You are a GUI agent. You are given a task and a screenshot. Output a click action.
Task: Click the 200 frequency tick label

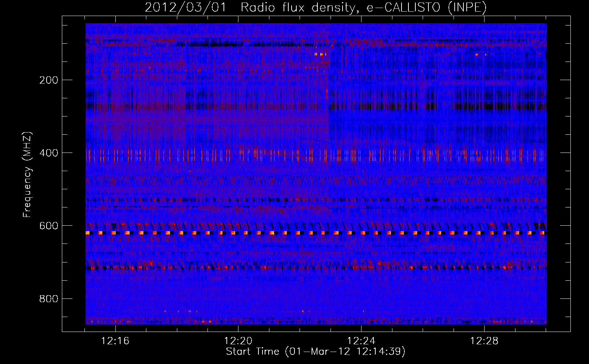point(48,80)
